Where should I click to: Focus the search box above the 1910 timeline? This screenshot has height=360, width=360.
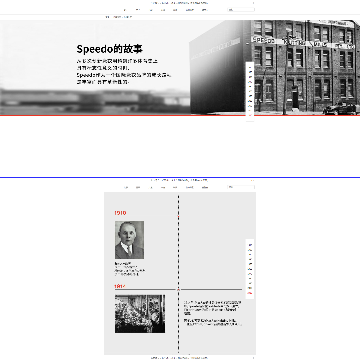click(x=241, y=187)
